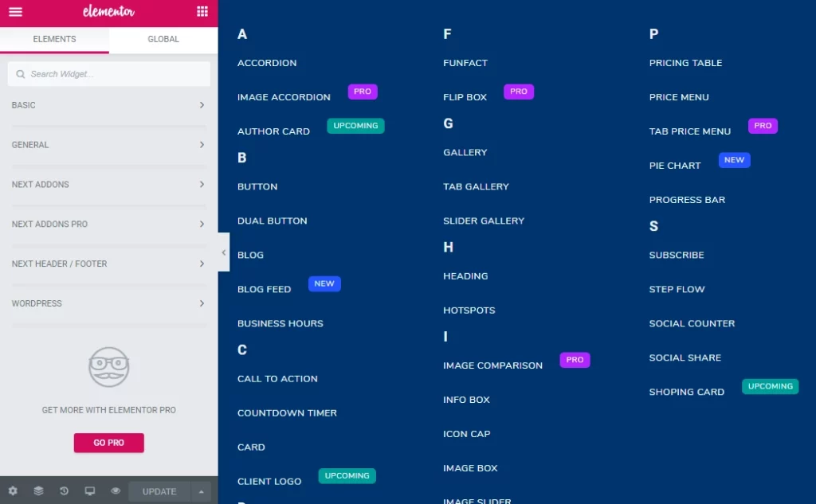Collapse the panel using the side chevron

(224, 252)
